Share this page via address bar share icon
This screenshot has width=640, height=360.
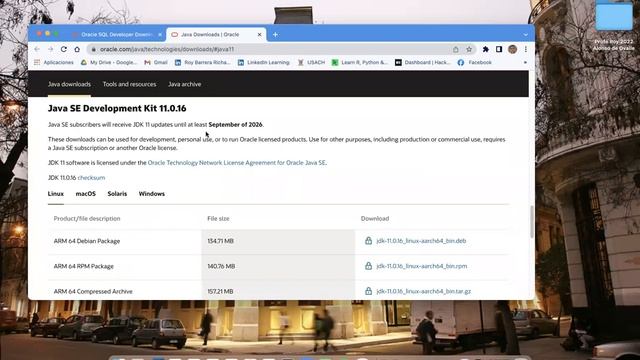tap(456, 49)
